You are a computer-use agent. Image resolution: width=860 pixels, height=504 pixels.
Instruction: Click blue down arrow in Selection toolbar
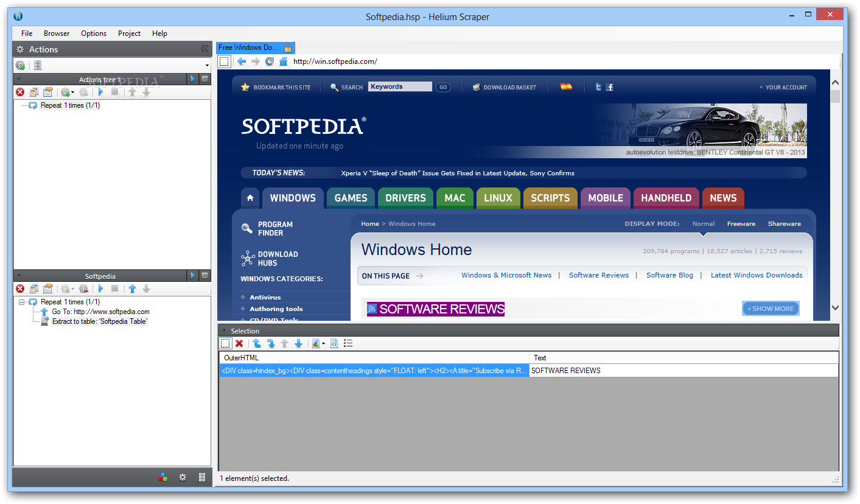tap(298, 343)
